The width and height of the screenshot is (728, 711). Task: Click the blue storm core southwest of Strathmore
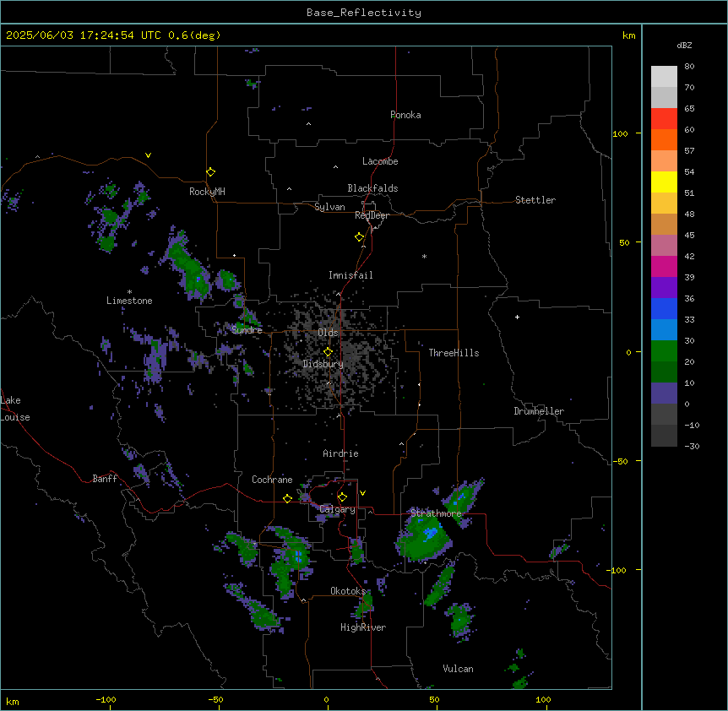pos(432,533)
